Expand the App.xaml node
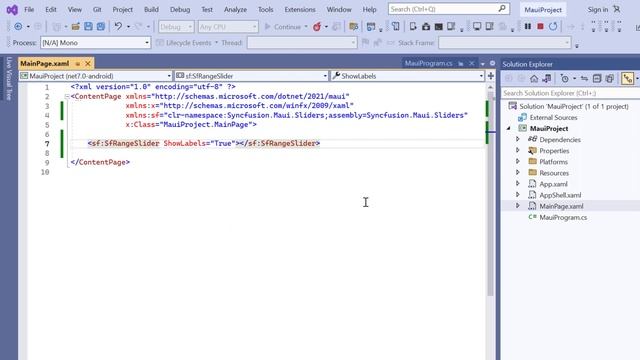Image resolution: width=640 pixels, height=360 pixels. 518,184
